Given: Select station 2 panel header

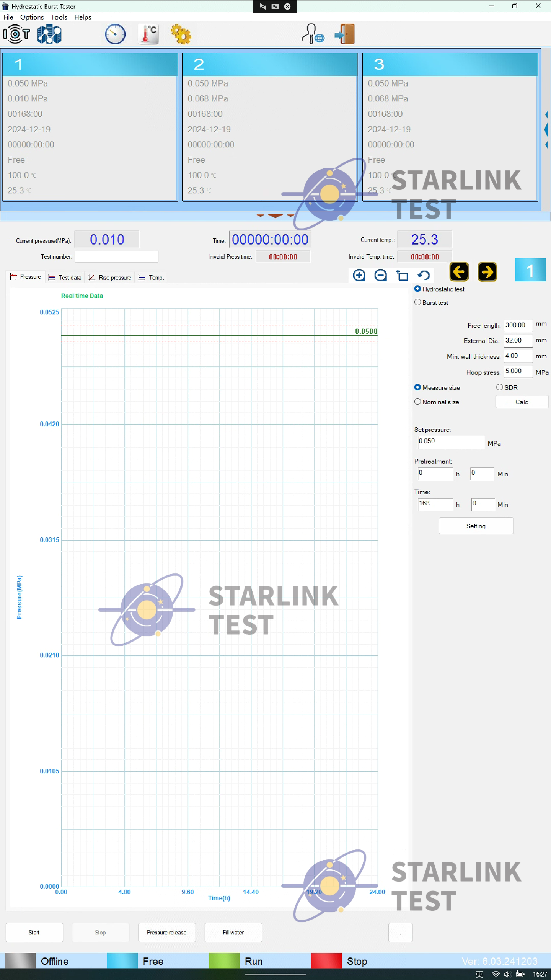Looking at the screenshot, I should (x=270, y=64).
